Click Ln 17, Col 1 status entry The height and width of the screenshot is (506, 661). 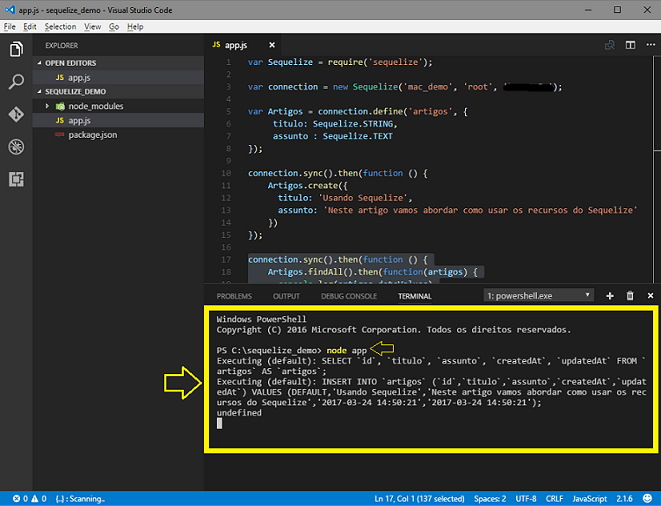[419, 498]
